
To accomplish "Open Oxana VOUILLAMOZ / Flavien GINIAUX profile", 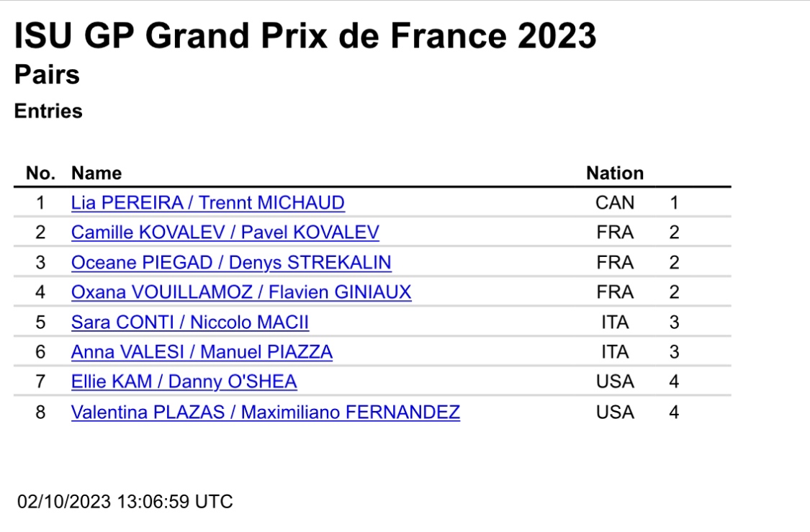I will [x=241, y=292].
